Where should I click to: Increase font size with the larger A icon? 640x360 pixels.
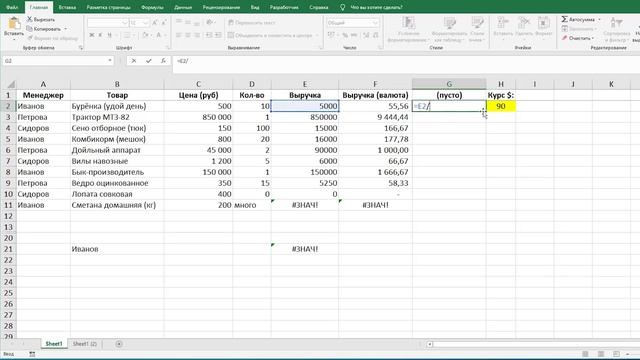(155, 23)
